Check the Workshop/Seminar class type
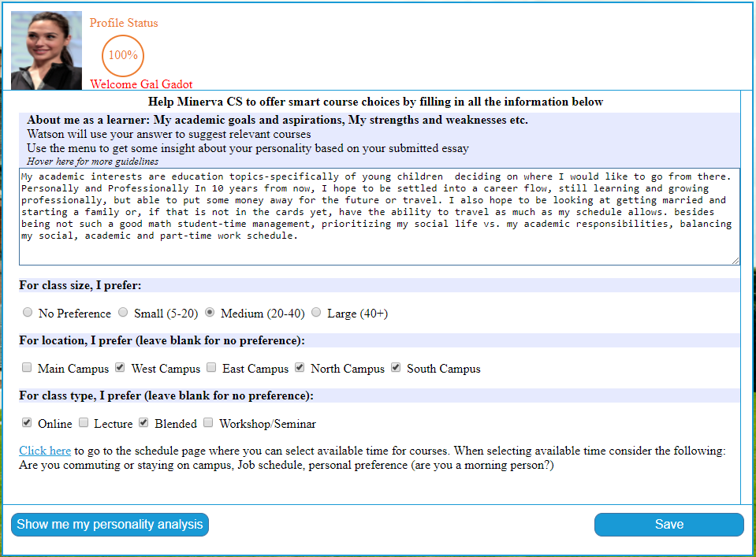Screen dimensions: 756x557 tap(208, 423)
